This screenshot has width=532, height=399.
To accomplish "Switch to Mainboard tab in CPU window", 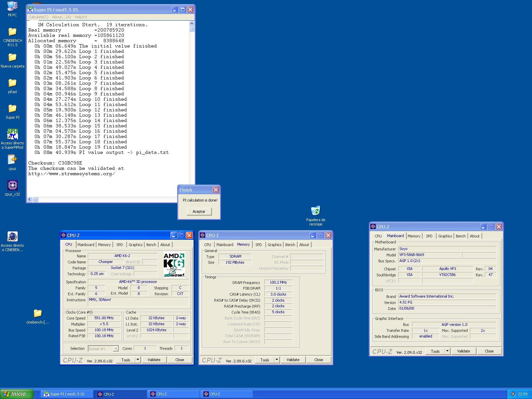I will [86, 245].
